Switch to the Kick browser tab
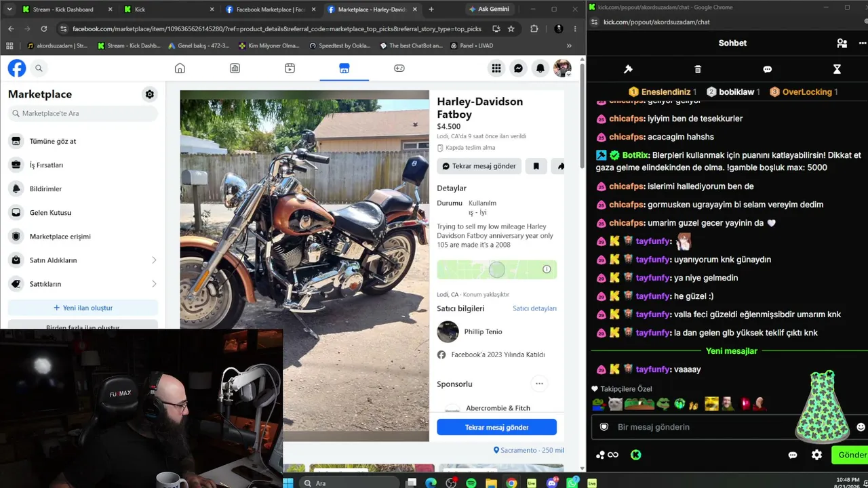Viewport: 868px width, 488px height. click(168, 9)
